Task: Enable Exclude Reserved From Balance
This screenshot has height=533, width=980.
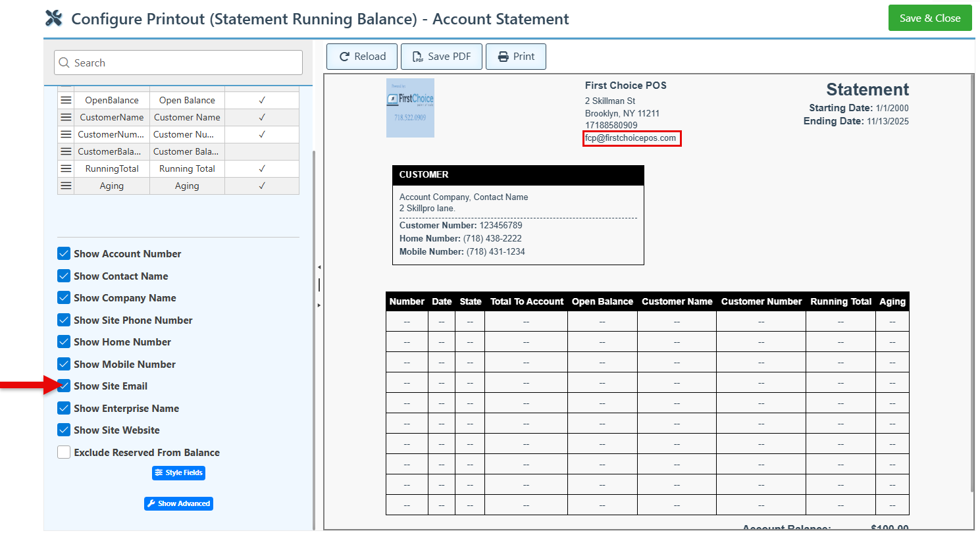Action: [x=64, y=453]
